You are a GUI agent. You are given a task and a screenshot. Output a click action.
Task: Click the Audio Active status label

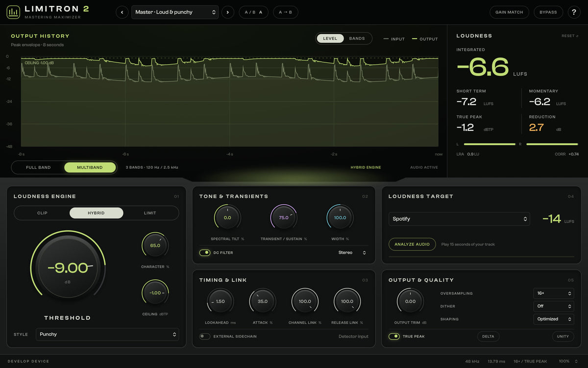tap(424, 167)
